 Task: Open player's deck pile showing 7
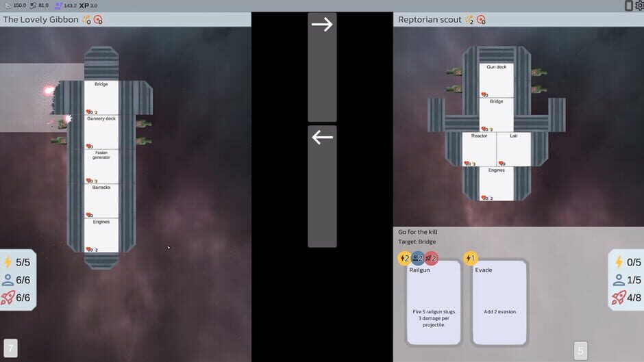click(11, 348)
